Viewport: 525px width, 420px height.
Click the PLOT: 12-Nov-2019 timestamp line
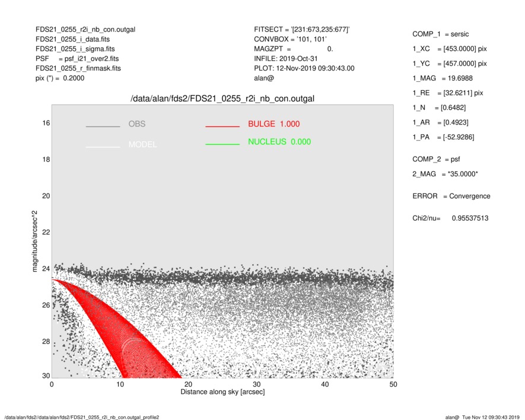[x=304, y=68]
